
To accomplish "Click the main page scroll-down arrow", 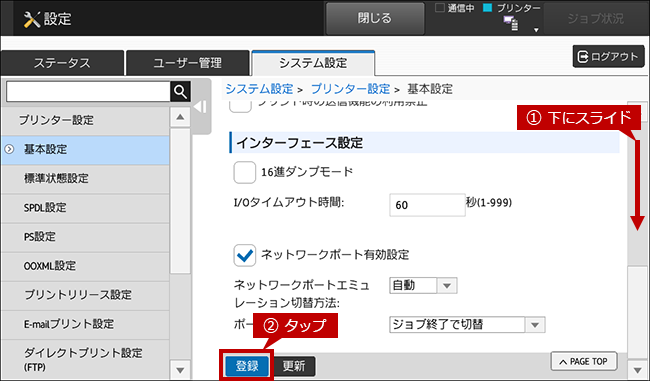I will coord(638,369).
